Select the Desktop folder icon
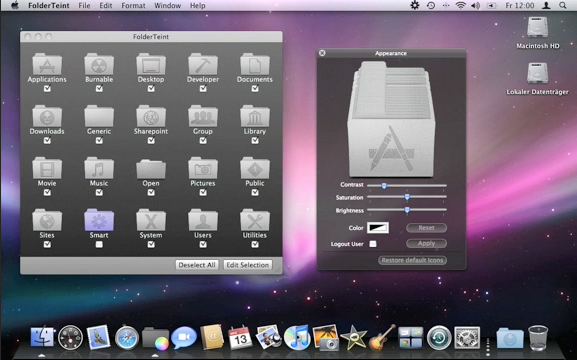 pyautogui.click(x=151, y=64)
